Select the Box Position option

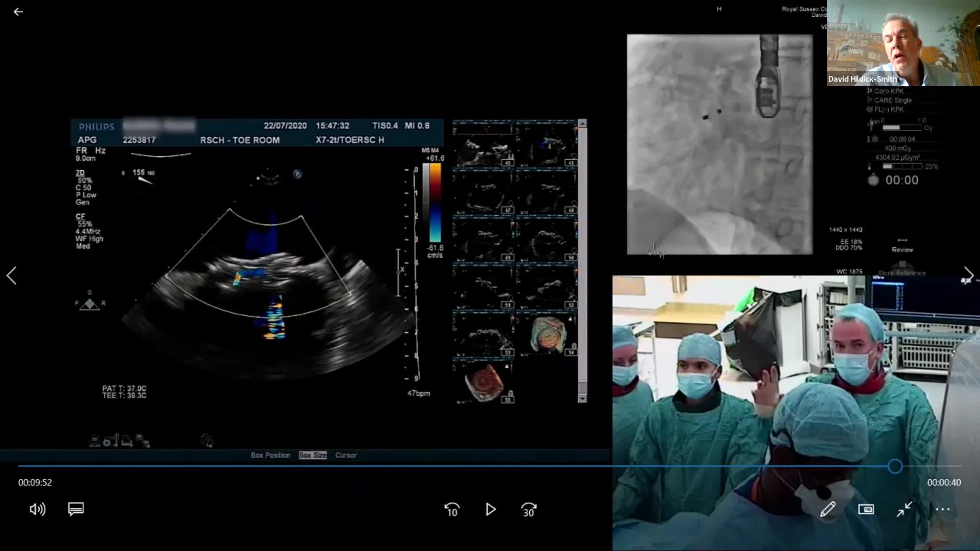(270, 455)
